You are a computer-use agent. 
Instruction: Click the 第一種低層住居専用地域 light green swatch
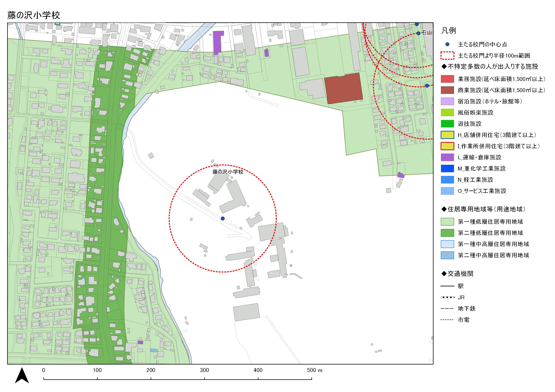point(447,222)
